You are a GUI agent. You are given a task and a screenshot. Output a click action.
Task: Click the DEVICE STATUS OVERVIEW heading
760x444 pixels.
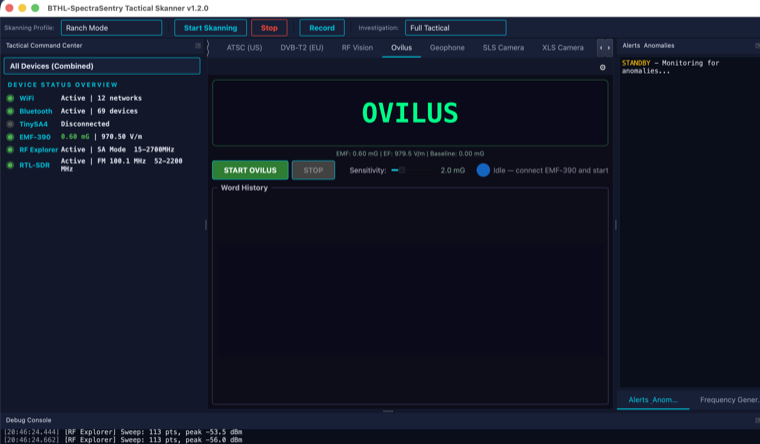[x=63, y=85]
